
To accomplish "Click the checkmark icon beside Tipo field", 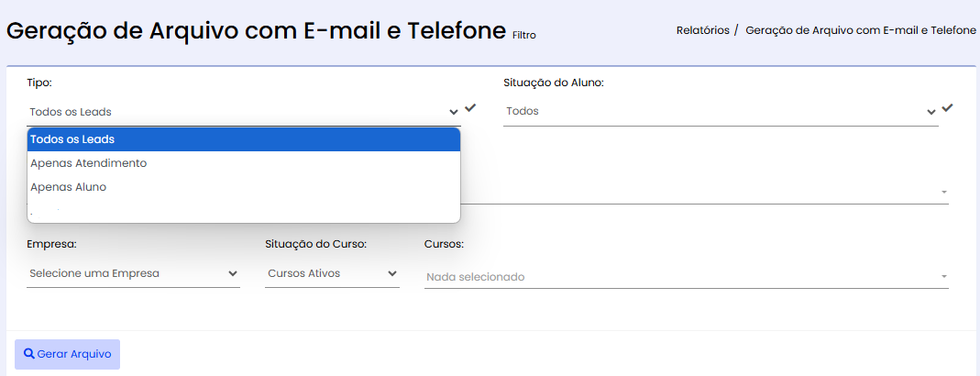I will point(470,107).
